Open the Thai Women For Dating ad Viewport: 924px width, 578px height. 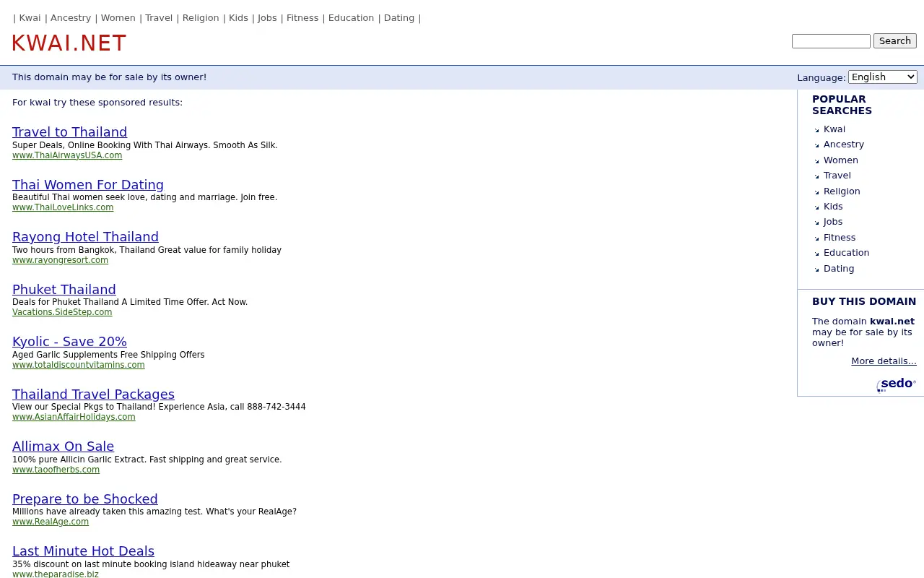coord(88,185)
